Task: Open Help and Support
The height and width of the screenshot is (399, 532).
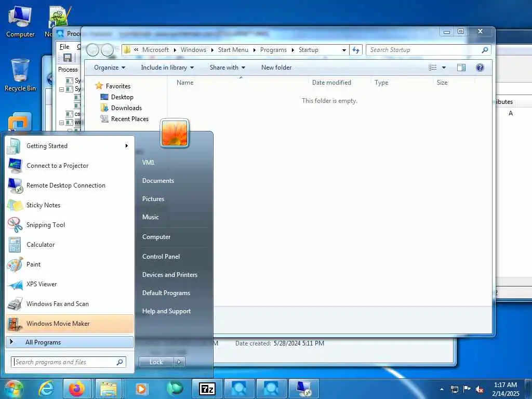Action: coord(166,311)
